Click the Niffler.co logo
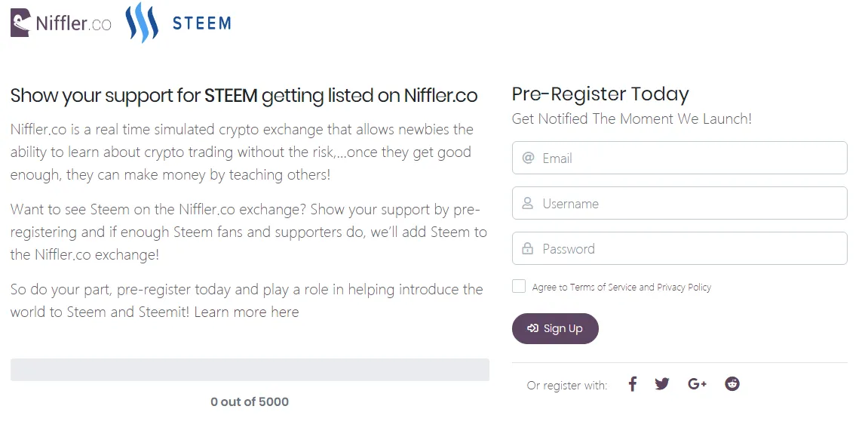Screen dimensions: 868x443 point(61,23)
